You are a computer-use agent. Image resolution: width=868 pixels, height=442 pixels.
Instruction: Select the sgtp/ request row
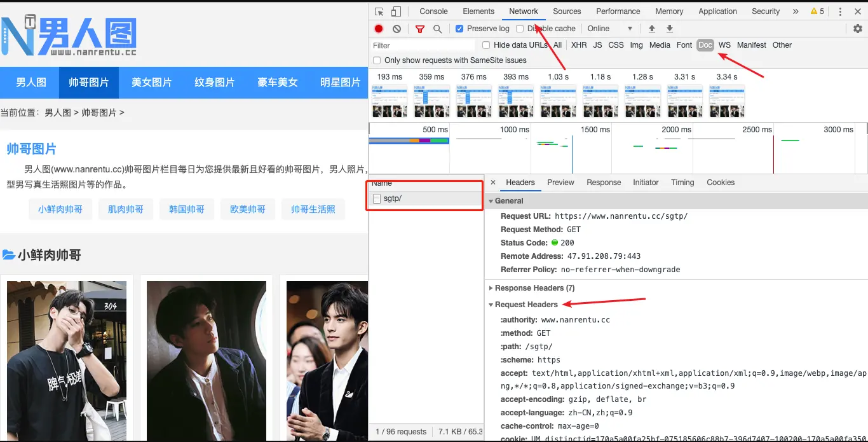(x=426, y=198)
